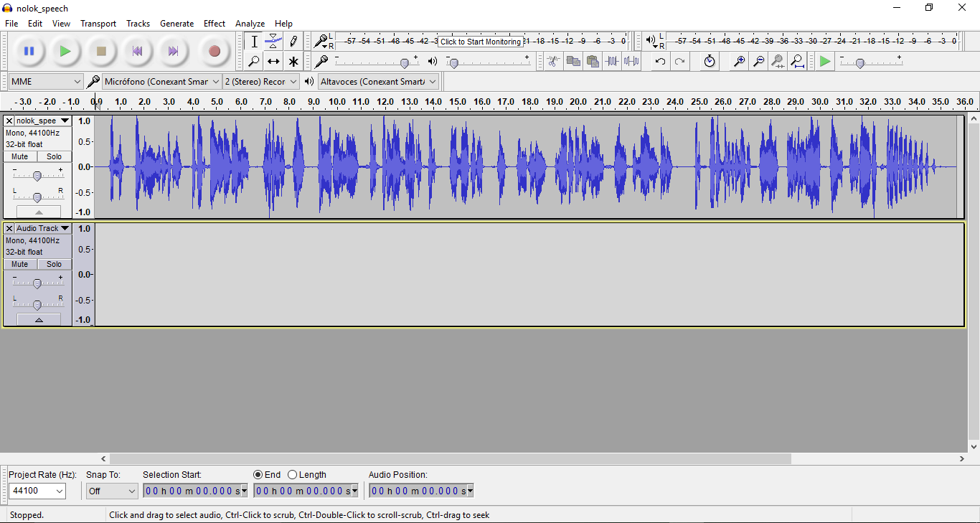This screenshot has height=523, width=980.
Task: Open the Effect menu
Action: (x=214, y=23)
